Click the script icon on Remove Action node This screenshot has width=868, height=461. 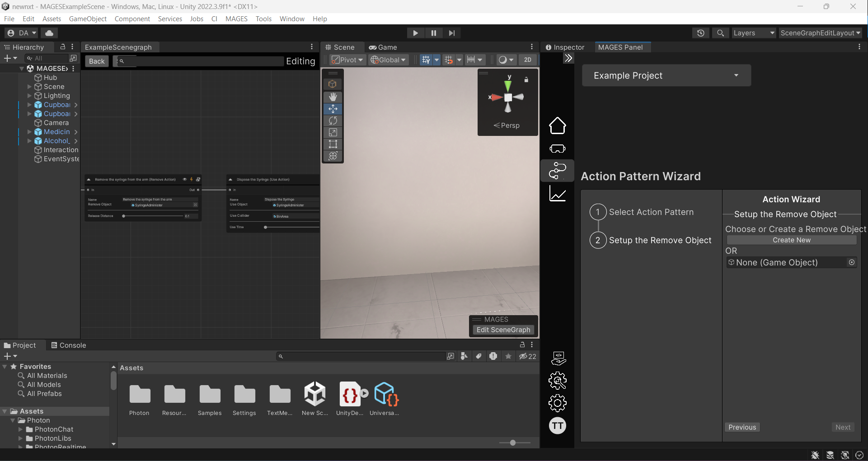pyautogui.click(x=198, y=179)
